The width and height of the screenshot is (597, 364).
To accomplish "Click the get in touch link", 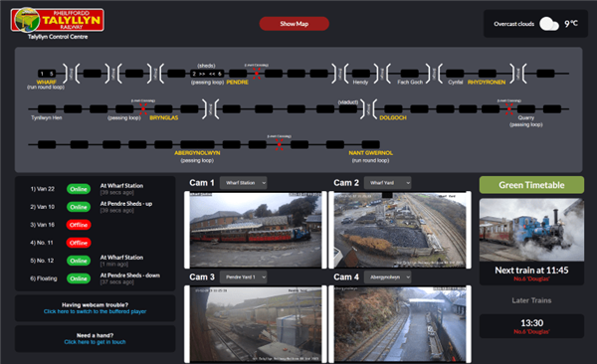I will coord(95,342).
